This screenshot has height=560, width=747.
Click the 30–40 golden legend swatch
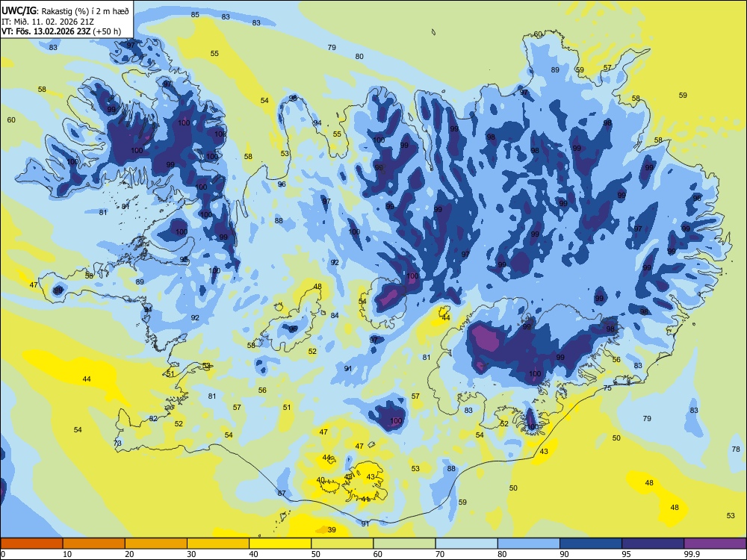[x=218, y=544]
